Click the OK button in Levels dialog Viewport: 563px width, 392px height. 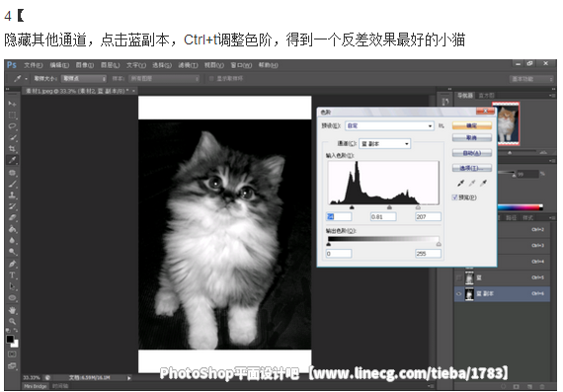[x=472, y=125]
